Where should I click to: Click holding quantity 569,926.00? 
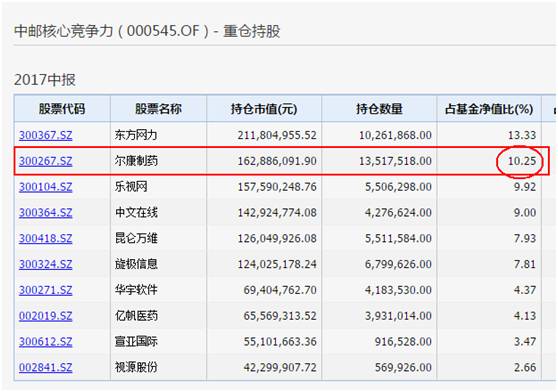[x=403, y=367]
